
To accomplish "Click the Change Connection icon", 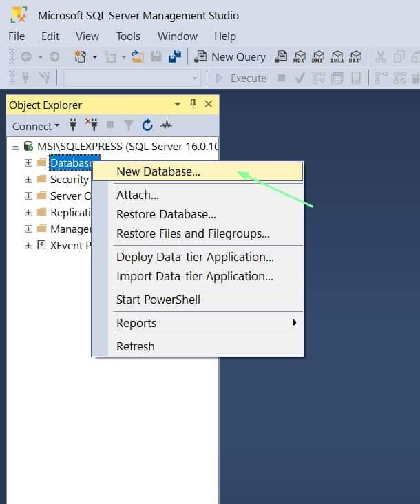I will [x=44, y=78].
